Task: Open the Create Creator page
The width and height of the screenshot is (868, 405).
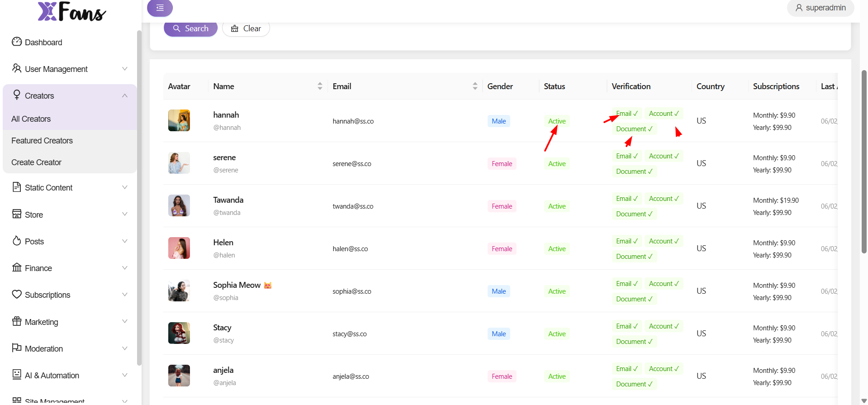Action: 36,162
